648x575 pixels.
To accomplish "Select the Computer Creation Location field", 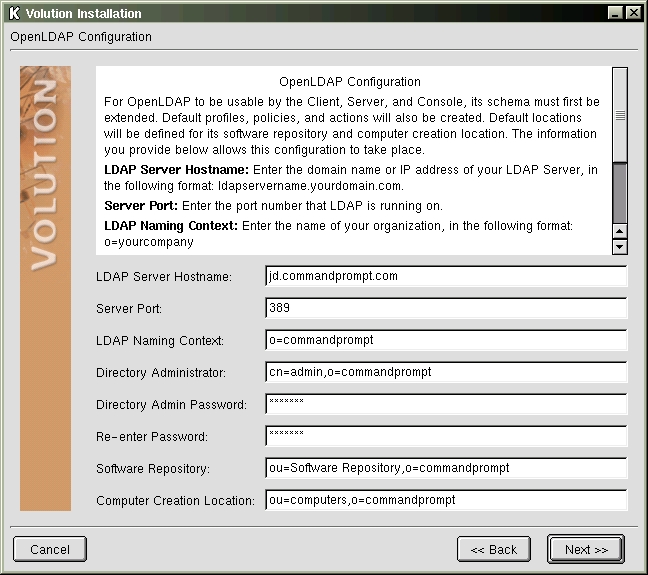I will [446, 500].
